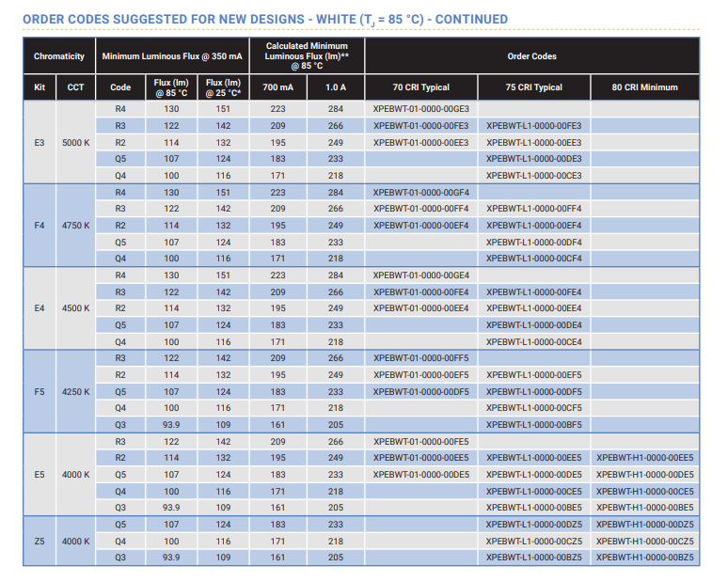Select the E3 kit cell
This screenshot has width=728, height=582.
pos(40,143)
